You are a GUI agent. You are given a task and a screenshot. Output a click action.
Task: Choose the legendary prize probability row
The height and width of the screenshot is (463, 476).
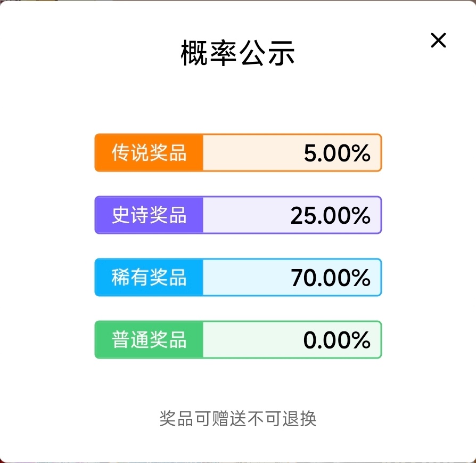[x=238, y=153]
